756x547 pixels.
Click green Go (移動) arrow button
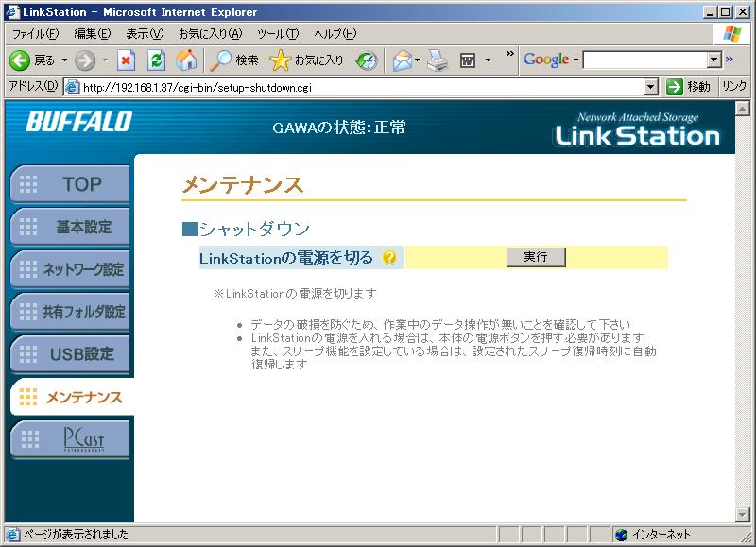688,87
